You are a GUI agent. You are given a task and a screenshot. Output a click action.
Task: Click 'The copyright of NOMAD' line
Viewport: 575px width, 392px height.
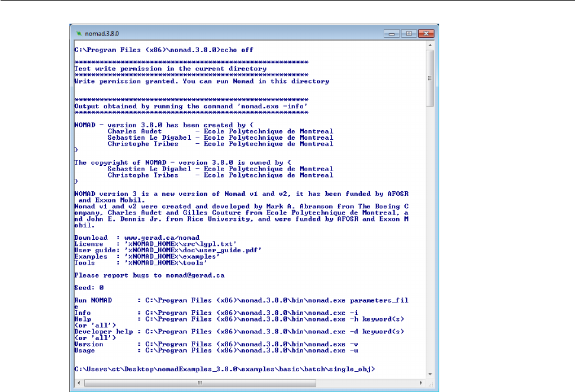[x=182, y=162]
